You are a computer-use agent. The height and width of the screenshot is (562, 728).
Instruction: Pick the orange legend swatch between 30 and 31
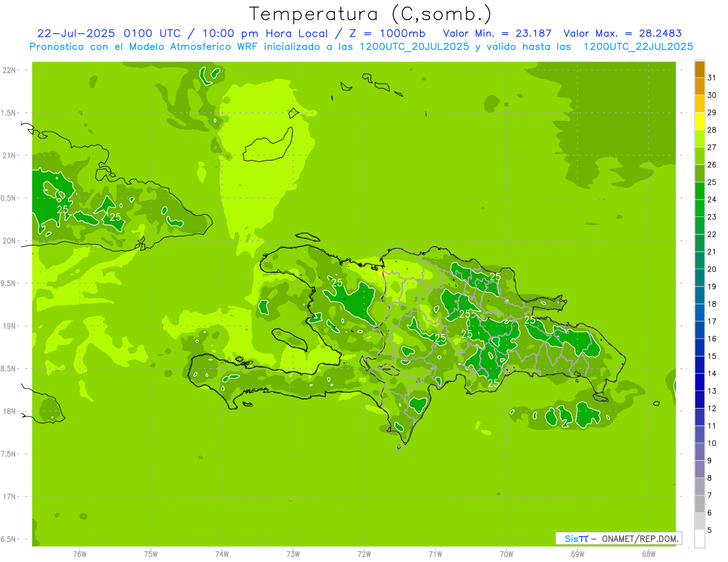699,87
